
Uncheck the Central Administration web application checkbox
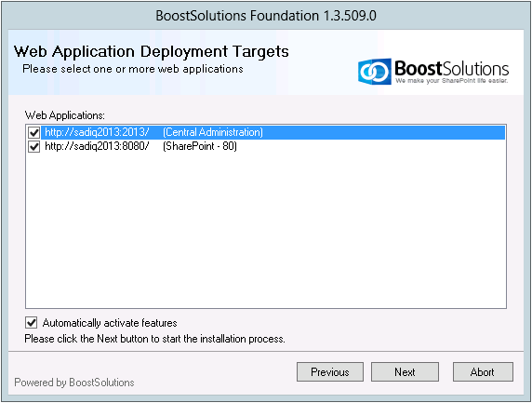coord(33,132)
